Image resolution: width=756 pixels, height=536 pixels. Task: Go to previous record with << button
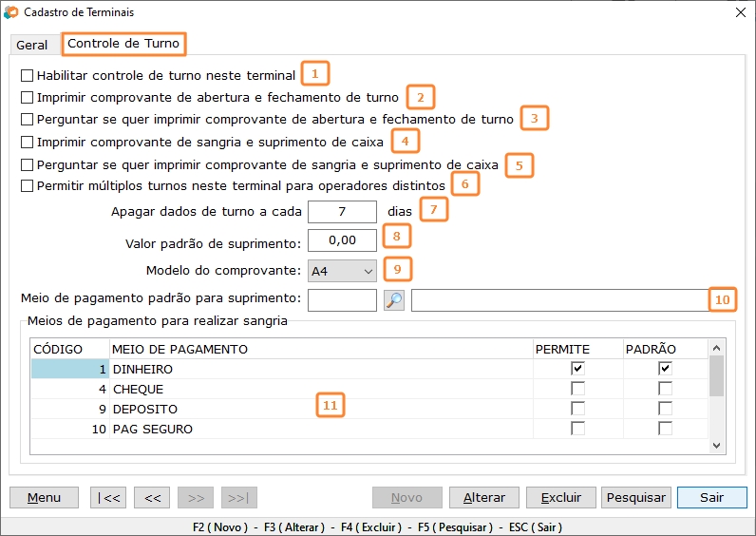[x=152, y=497]
